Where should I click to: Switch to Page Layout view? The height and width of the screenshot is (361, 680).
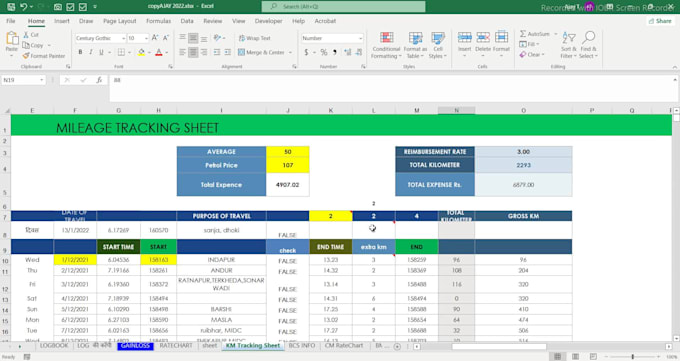(x=575, y=357)
